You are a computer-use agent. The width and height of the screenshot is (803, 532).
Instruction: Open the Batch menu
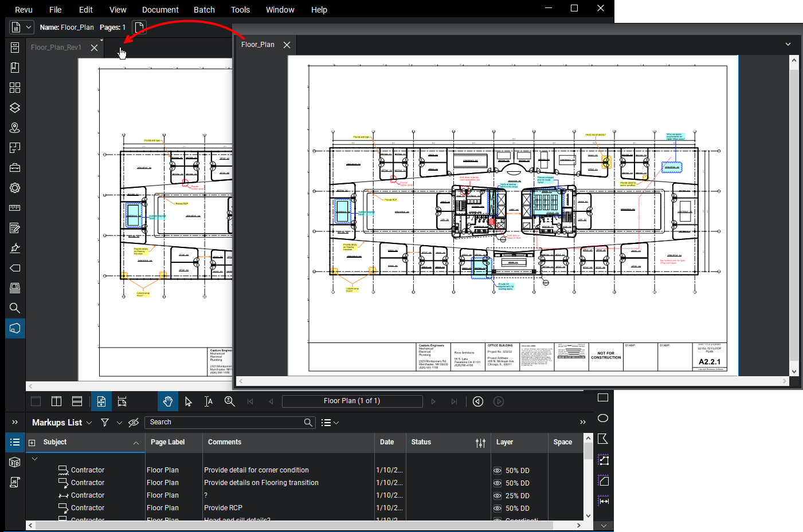tap(204, 10)
